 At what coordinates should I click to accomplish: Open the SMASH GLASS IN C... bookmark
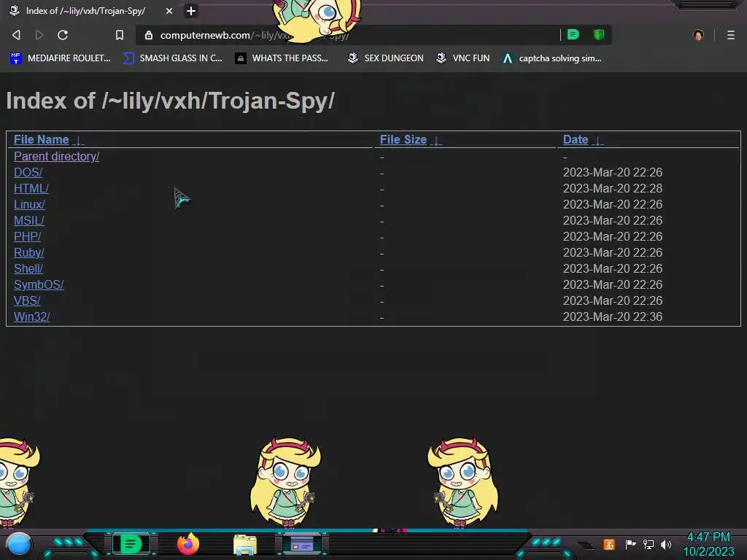click(x=172, y=58)
